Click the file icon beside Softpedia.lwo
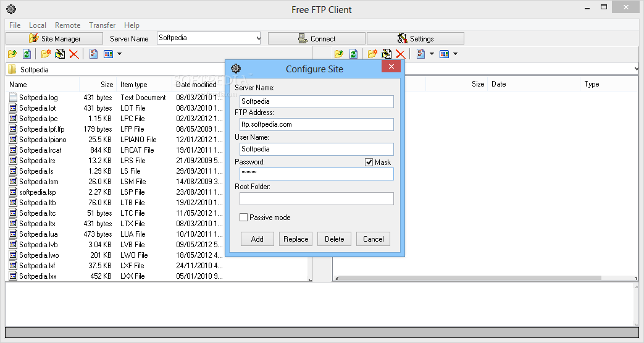 tap(13, 255)
